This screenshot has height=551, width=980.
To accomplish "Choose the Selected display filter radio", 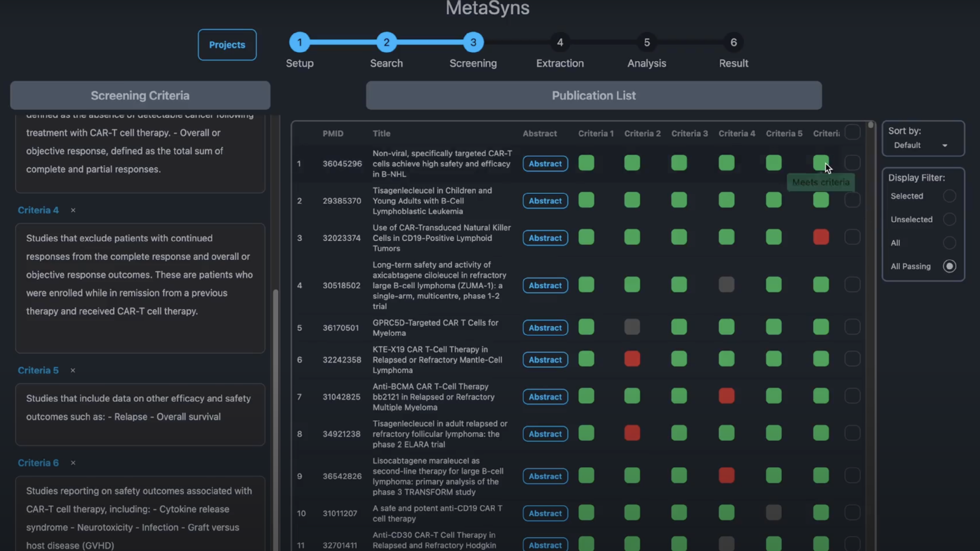I will (949, 196).
